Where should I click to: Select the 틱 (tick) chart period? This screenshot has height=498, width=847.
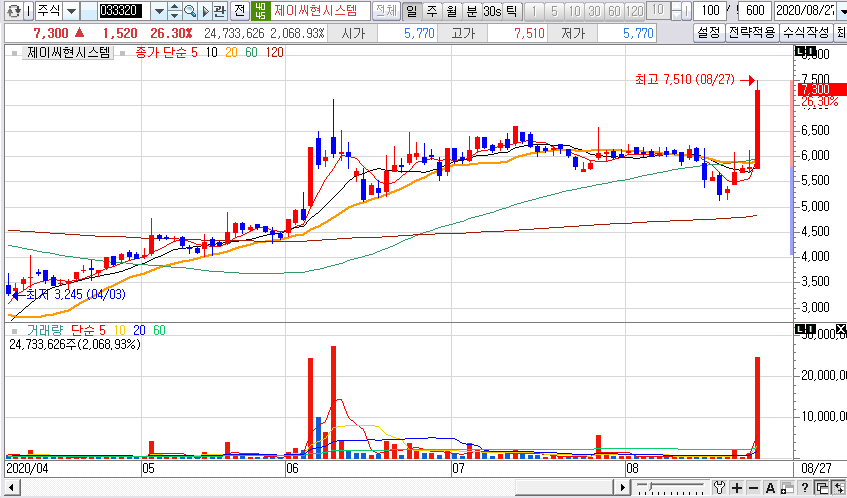[x=512, y=10]
